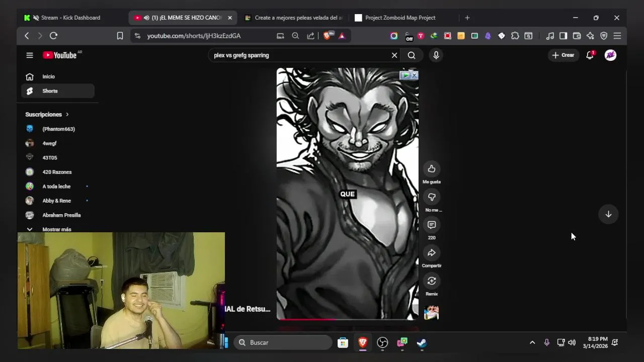Open the Short's sound thumbnail
The image size is (644, 362).
pos(432,312)
